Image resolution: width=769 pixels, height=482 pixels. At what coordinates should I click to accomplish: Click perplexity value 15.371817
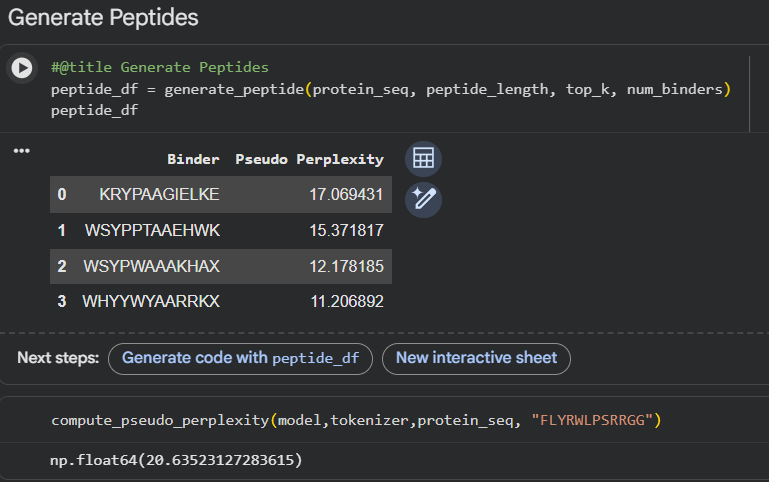point(346,230)
